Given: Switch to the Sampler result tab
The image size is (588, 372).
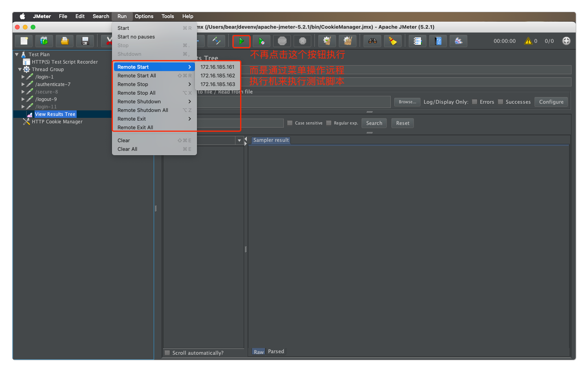Looking at the screenshot, I should tap(271, 140).
